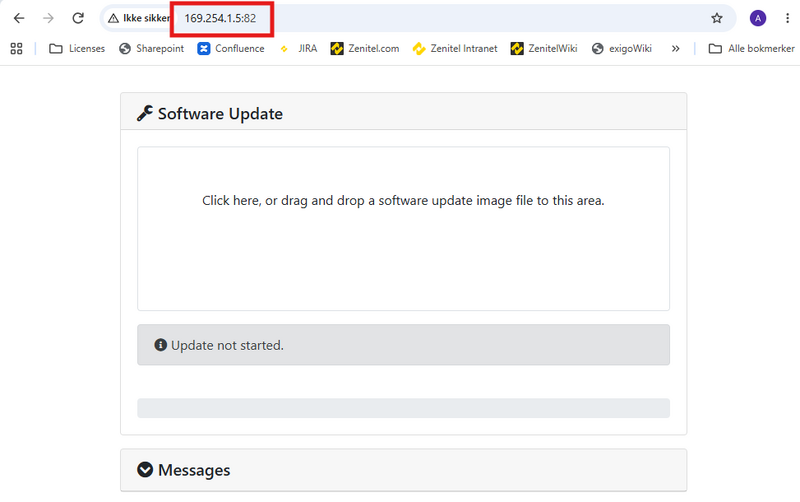Open the Licenses bookmark folder
The height and width of the screenshot is (502, 800).
pyautogui.click(x=77, y=48)
